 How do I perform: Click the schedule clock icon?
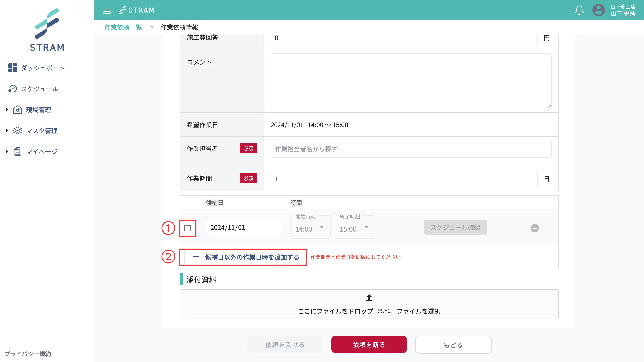coord(12,89)
